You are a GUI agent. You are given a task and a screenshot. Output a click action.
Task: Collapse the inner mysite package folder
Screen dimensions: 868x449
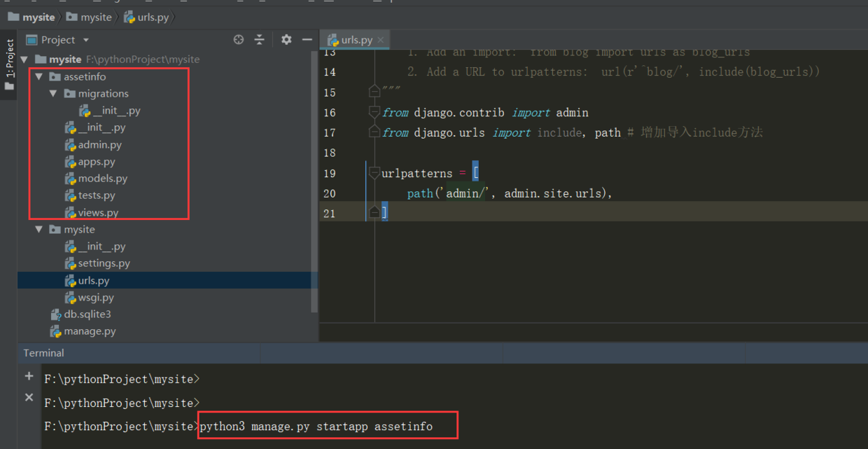39,230
